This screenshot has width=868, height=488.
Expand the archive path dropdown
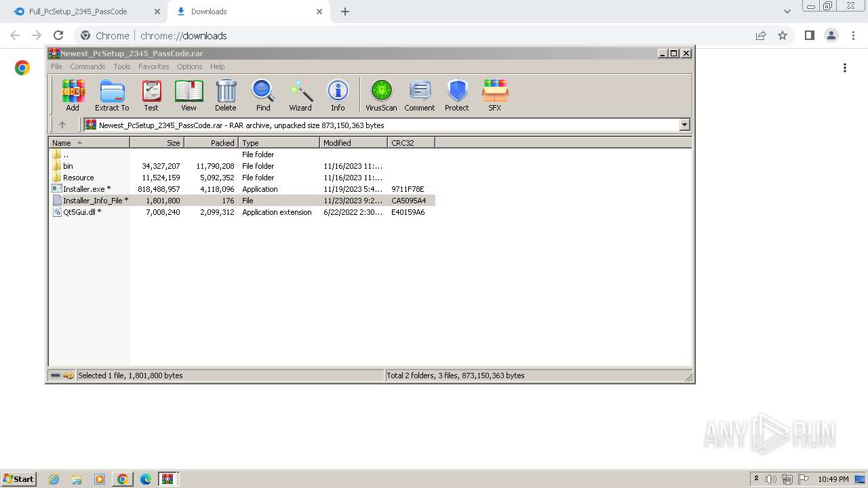point(684,125)
